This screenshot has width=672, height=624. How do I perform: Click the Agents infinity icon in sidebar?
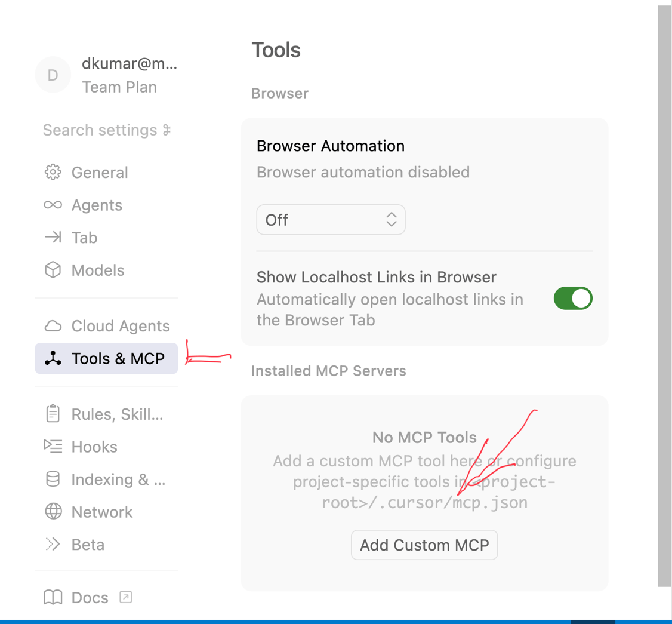click(x=53, y=205)
